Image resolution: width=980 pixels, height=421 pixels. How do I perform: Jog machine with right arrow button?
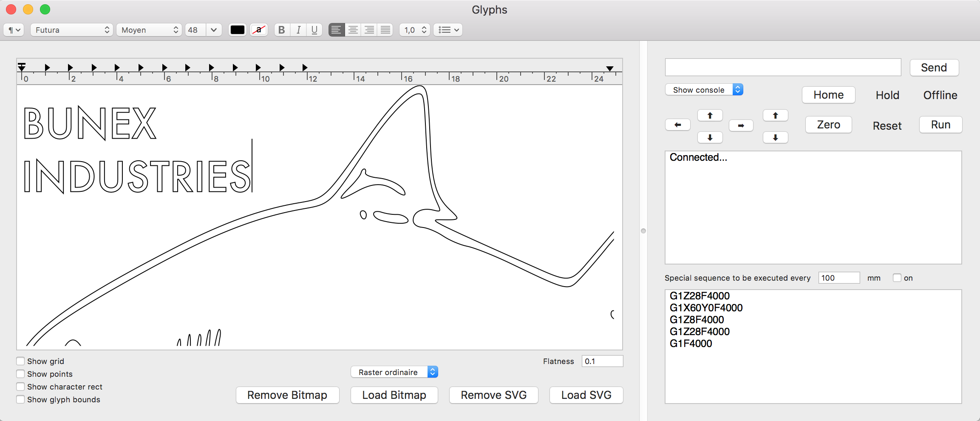pyautogui.click(x=741, y=125)
